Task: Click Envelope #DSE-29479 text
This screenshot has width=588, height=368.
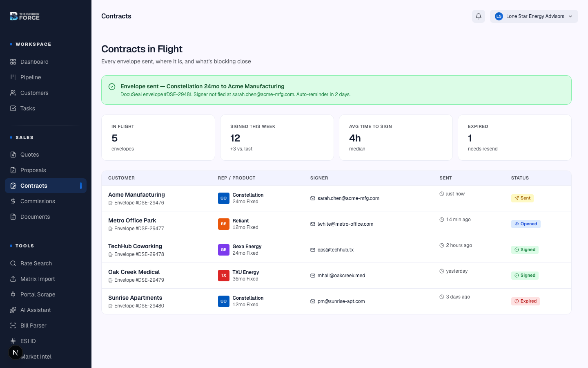Action: click(x=139, y=280)
